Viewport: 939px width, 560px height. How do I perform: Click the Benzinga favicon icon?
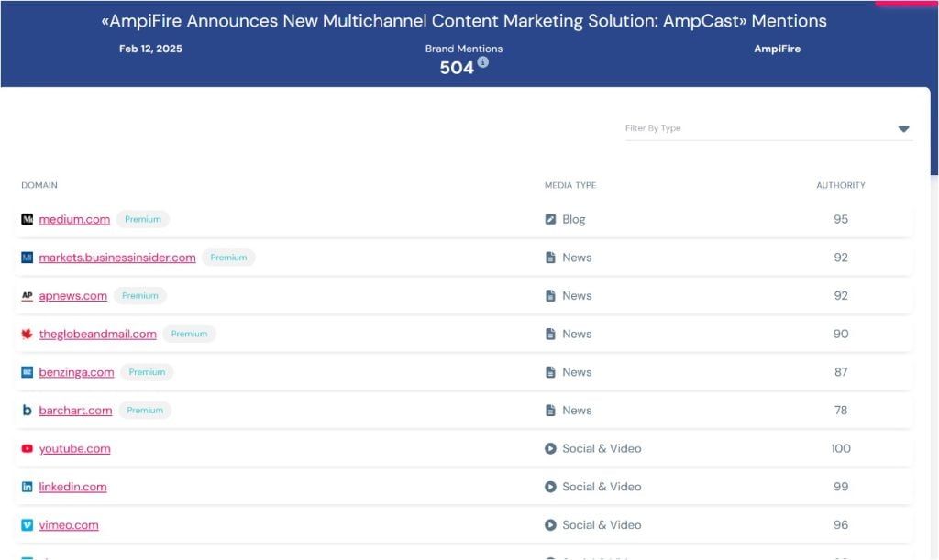click(27, 372)
